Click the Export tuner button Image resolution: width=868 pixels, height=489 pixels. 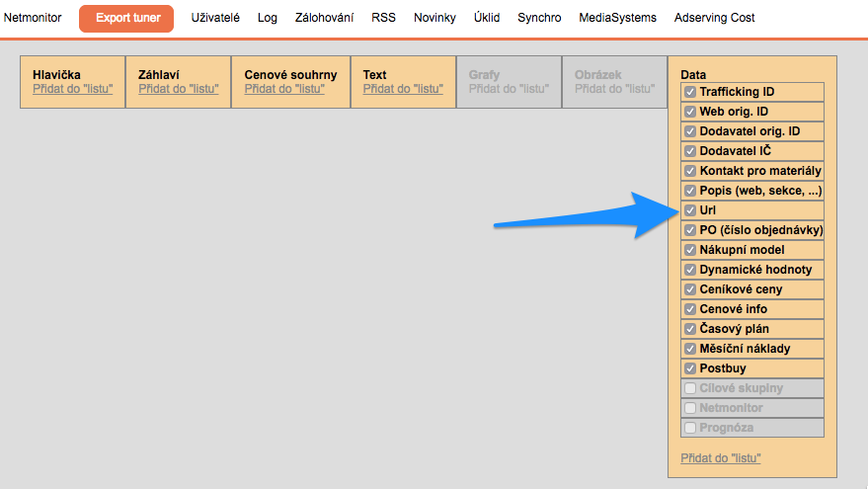tap(126, 18)
